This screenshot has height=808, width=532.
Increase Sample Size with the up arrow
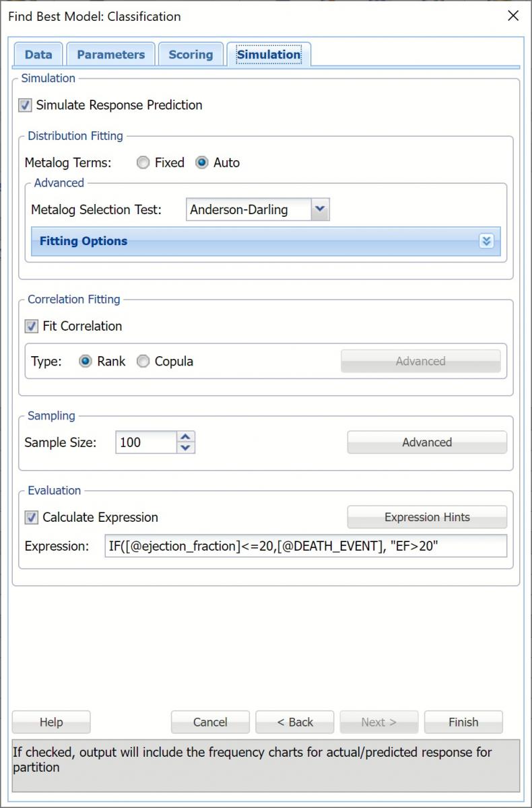pyautogui.click(x=186, y=436)
